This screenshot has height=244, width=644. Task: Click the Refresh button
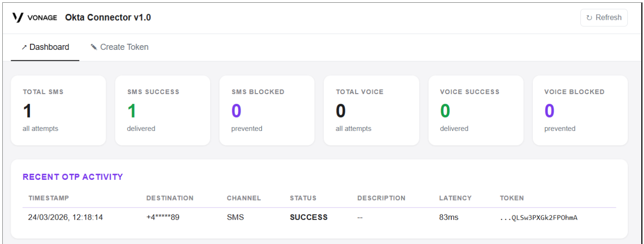click(604, 18)
